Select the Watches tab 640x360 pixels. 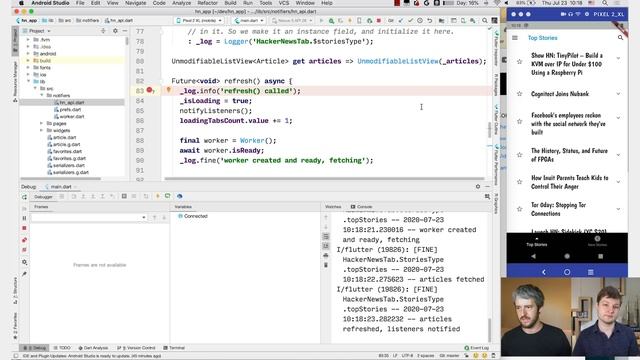(333, 207)
